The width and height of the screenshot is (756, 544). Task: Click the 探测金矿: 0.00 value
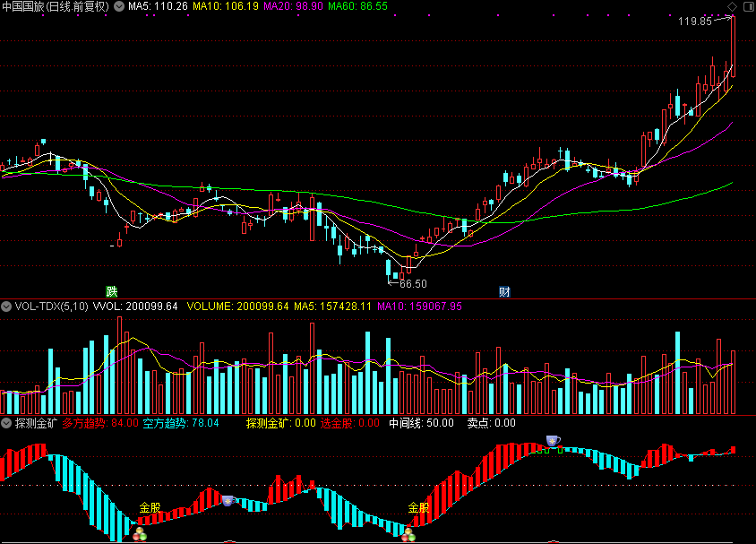(x=281, y=423)
